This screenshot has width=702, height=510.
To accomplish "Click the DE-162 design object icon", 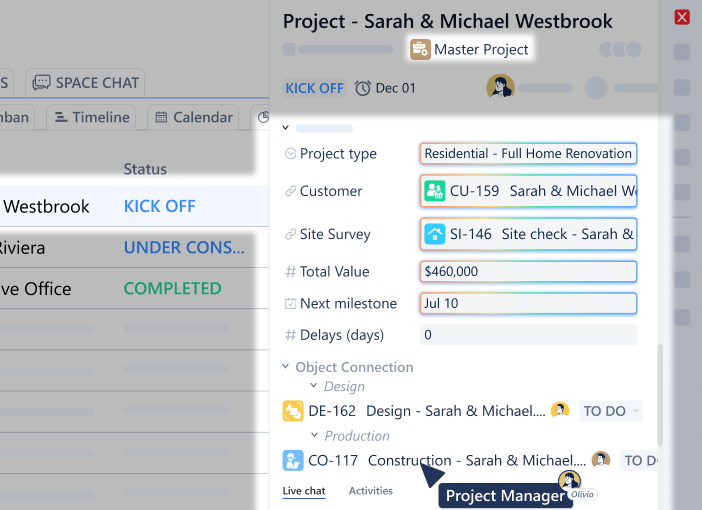I will click(x=293, y=411).
